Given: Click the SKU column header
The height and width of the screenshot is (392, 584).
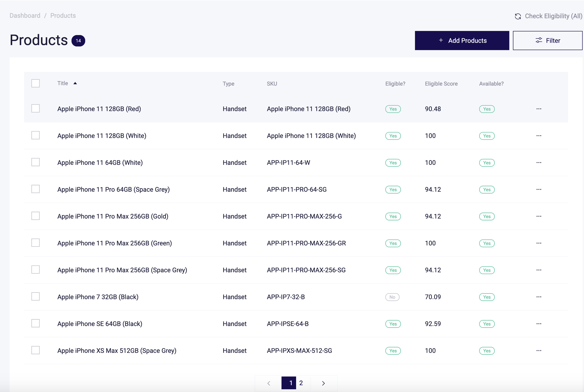Looking at the screenshot, I should (x=272, y=84).
